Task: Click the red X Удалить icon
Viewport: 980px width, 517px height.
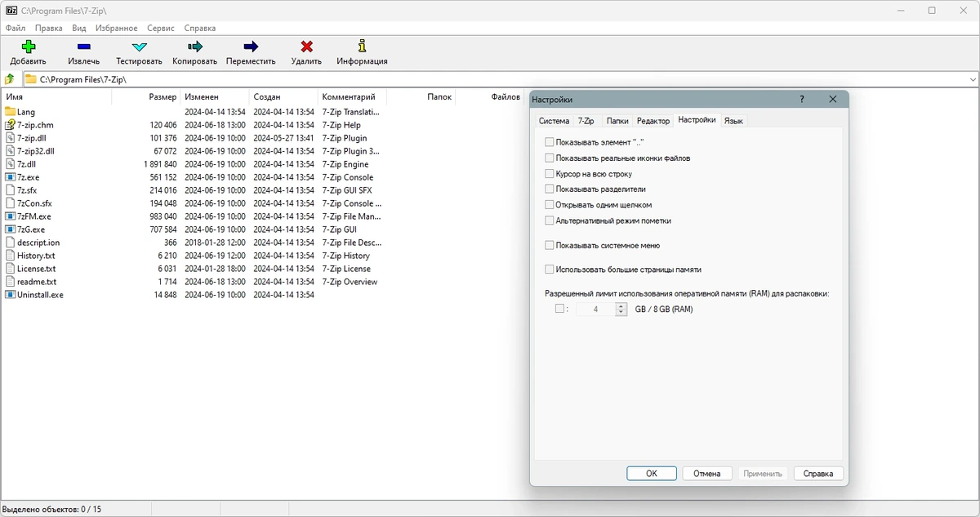Action: pyautogui.click(x=306, y=47)
